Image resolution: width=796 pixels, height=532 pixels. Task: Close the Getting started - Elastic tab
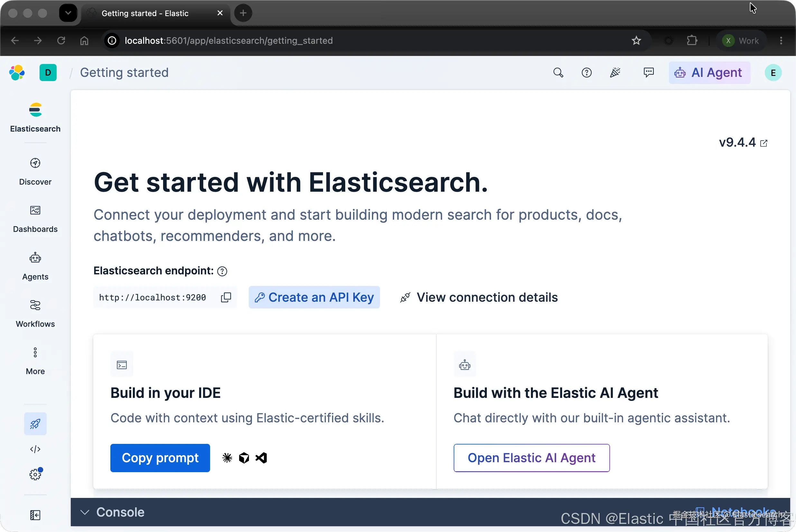[x=220, y=13]
